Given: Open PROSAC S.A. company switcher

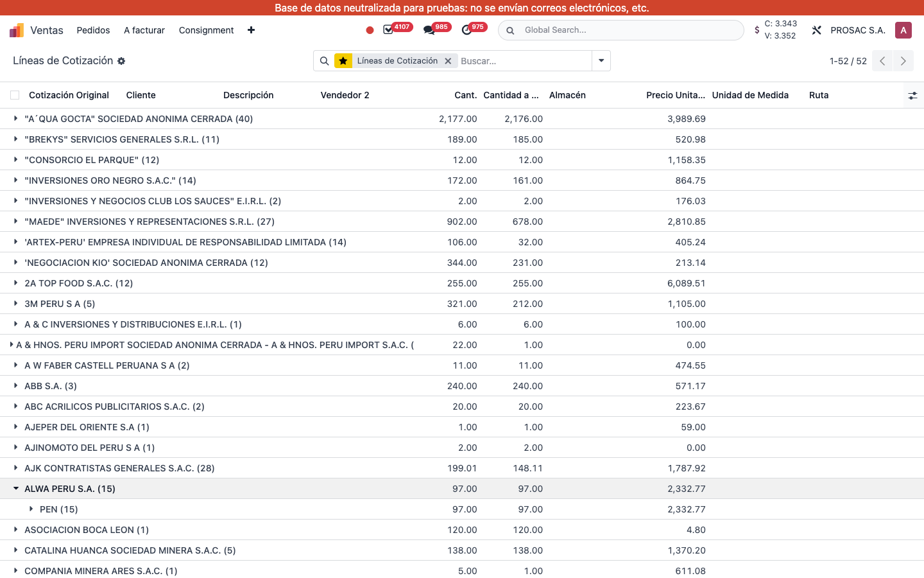Looking at the screenshot, I should [858, 30].
